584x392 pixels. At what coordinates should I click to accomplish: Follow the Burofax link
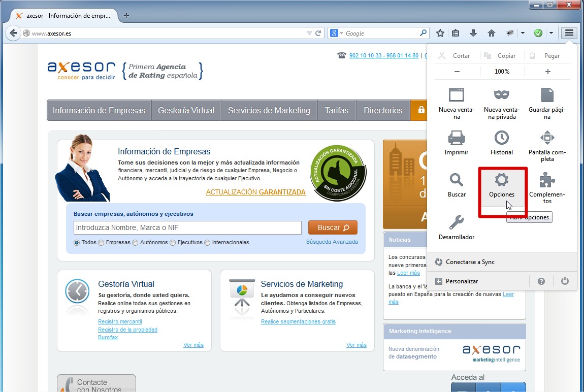point(108,337)
